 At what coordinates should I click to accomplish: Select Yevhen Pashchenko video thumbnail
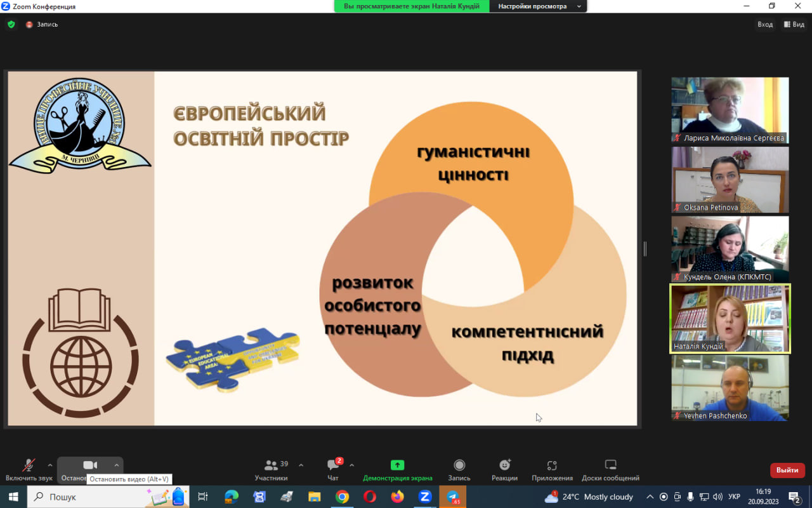pos(730,387)
